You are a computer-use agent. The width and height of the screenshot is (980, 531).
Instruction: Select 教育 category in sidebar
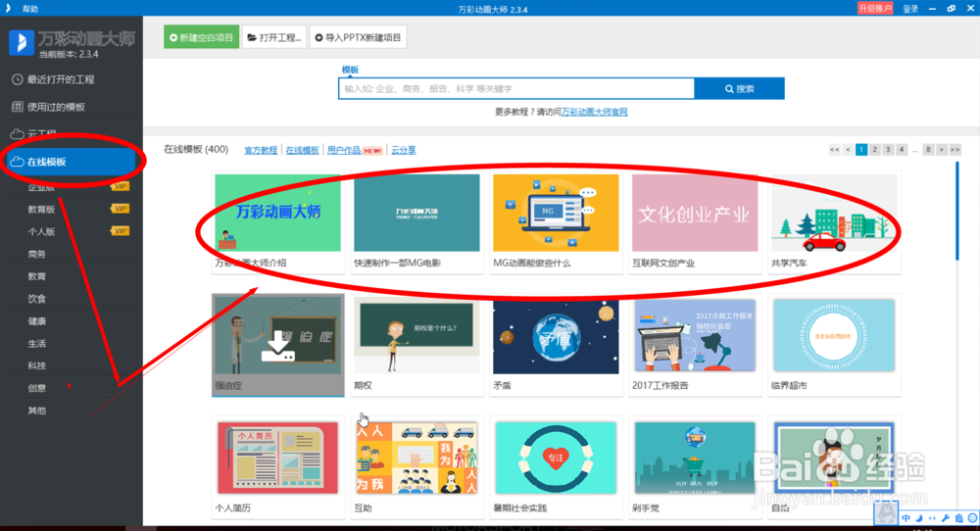click(x=37, y=276)
